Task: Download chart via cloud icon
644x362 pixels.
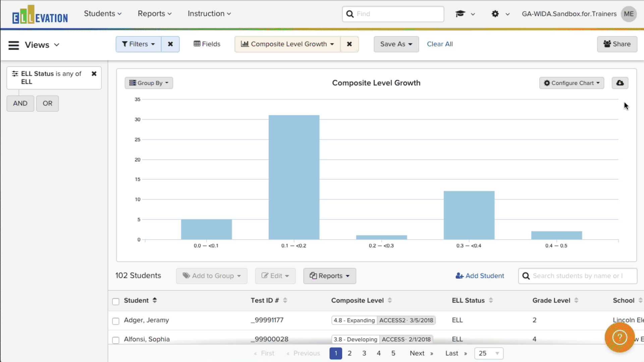Action: tap(620, 83)
